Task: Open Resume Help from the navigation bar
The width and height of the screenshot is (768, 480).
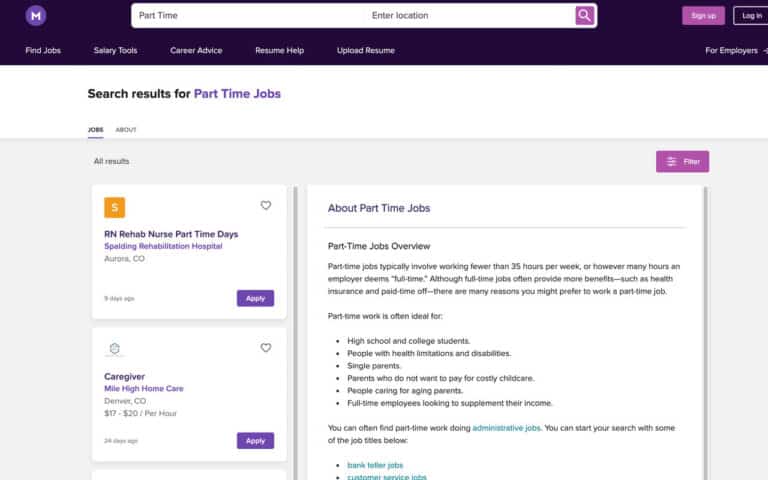Action: (279, 50)
